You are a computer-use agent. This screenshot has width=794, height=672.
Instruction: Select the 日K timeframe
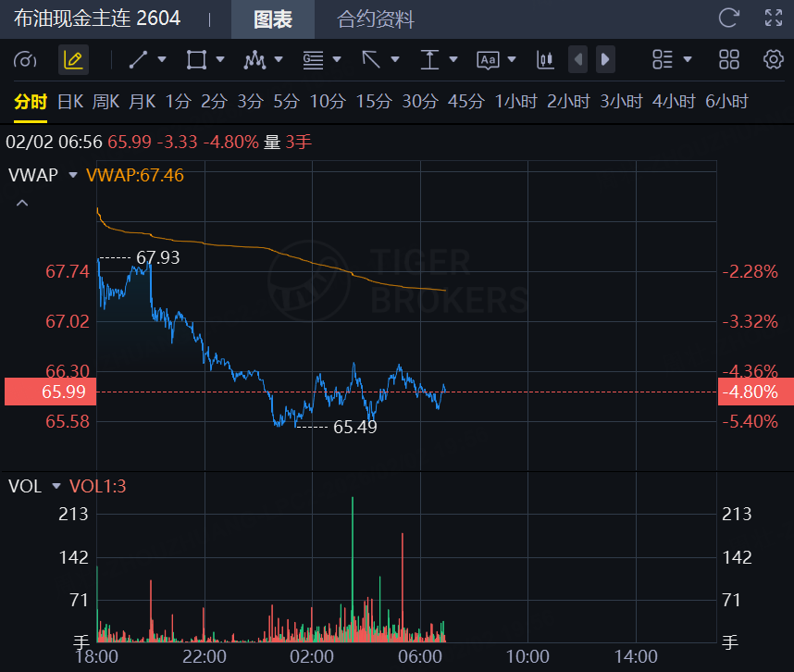point(70,102)
